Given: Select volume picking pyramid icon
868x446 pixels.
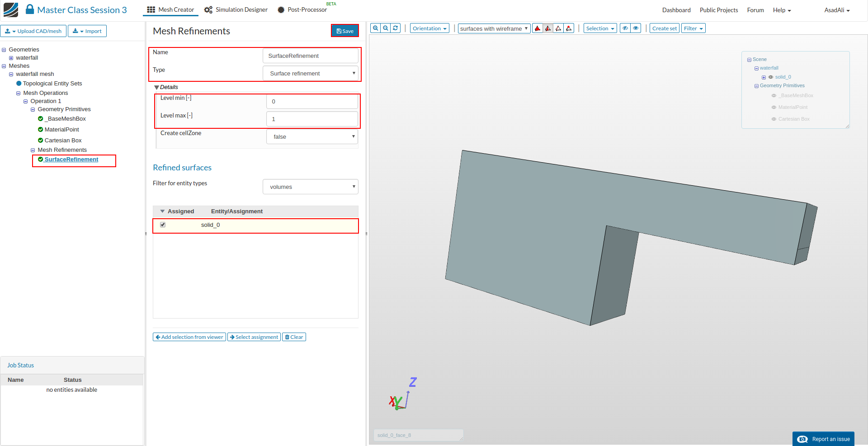Looking at the screenshot, I should pyautogui.click(x=538, y=28).
